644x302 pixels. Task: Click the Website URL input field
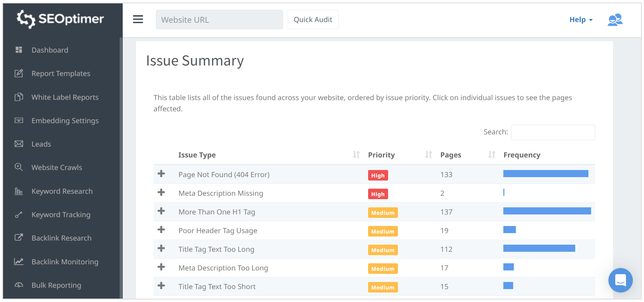219,20
